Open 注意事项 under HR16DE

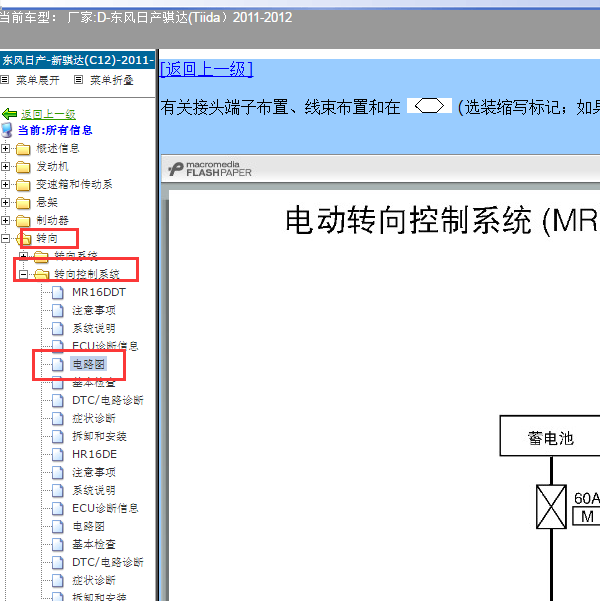(94, 473)
